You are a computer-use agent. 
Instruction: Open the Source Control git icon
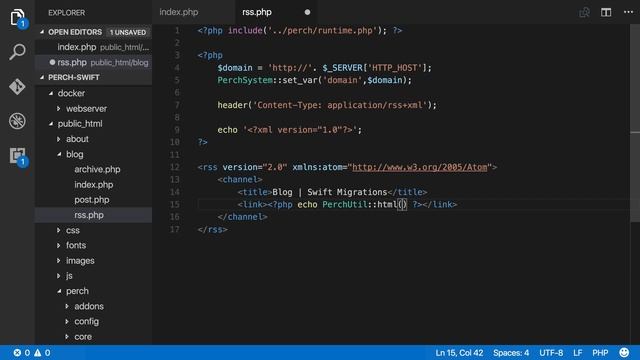[17, 87]
